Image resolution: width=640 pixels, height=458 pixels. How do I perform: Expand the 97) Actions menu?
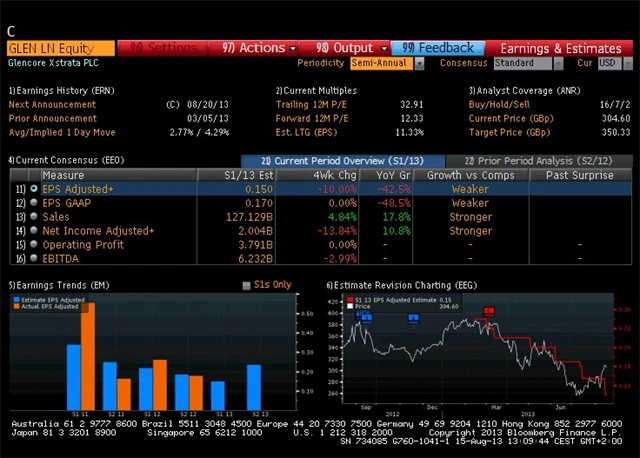pyautogui.click(x=259, y=48)
